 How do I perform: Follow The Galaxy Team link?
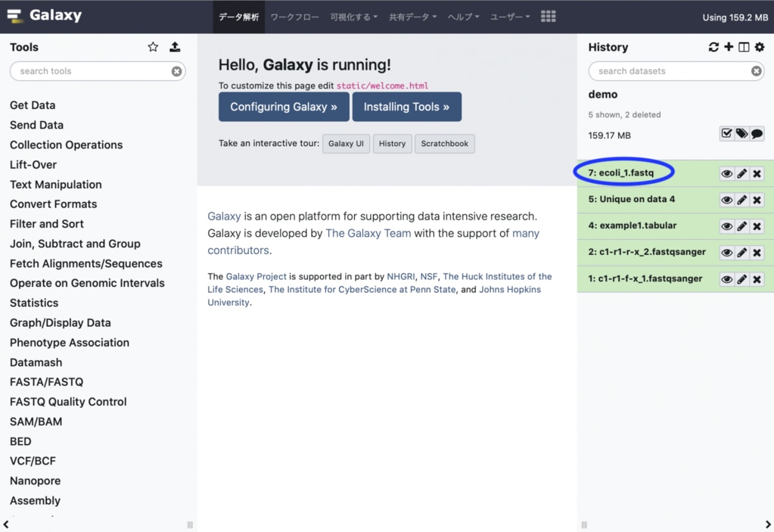pyautogui.click(x=368, y=233)
